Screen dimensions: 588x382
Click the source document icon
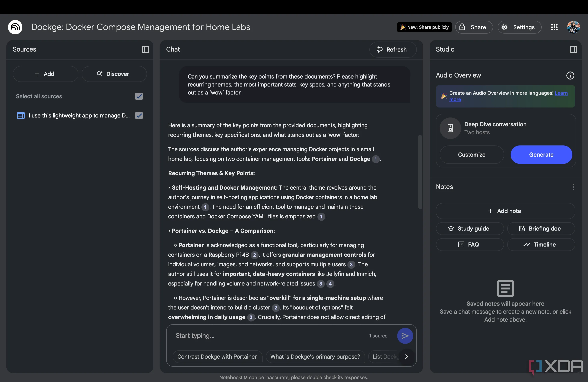pyautogui.click(x=21, y=115)
